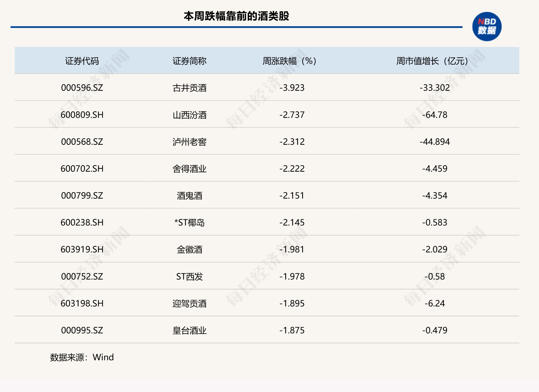Click the 周涨跌幅（%） column header
The height and width of the screenshot is (392, 539).
point(289,61)
